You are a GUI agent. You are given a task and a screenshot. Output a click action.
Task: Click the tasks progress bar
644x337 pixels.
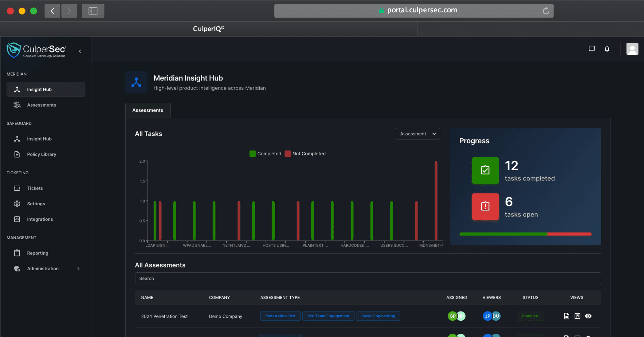point(525,234)
